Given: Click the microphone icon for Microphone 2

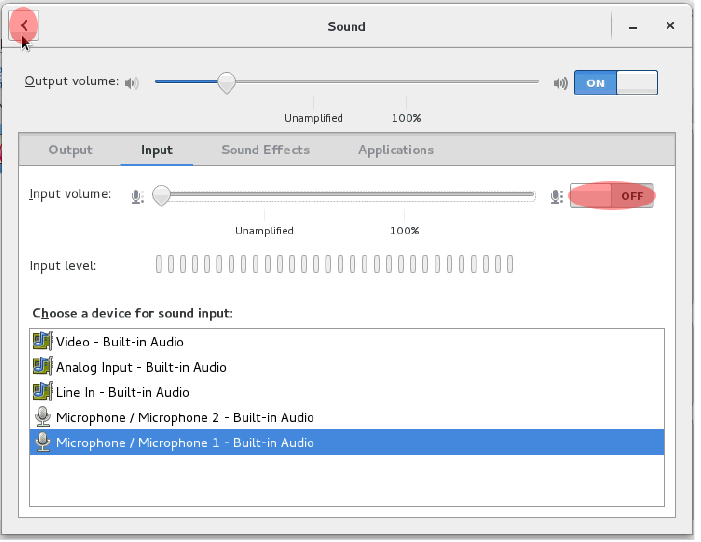Looking at the screenshot, I should [x=43, y=417].
